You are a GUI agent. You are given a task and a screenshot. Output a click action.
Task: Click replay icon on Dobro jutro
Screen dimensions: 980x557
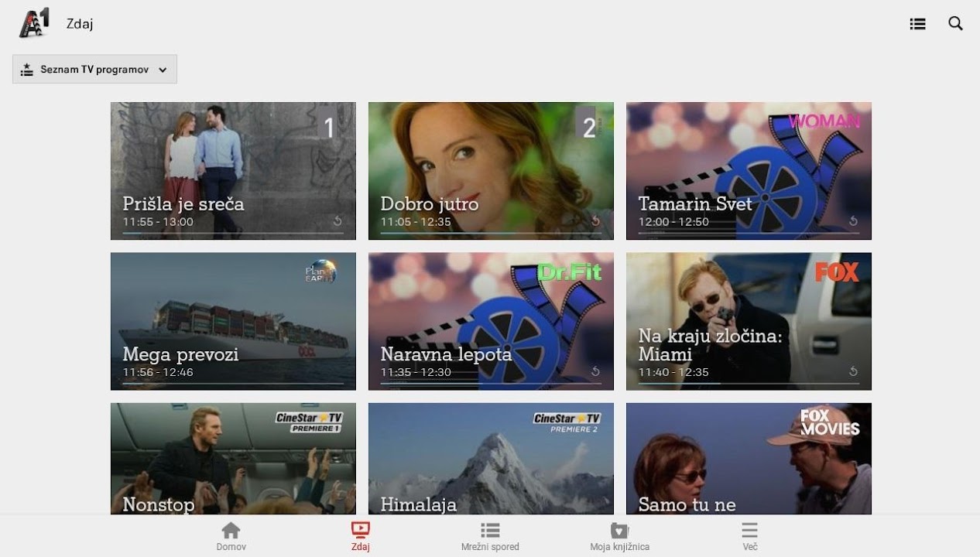pyautogui.click(x=595, y=221)
